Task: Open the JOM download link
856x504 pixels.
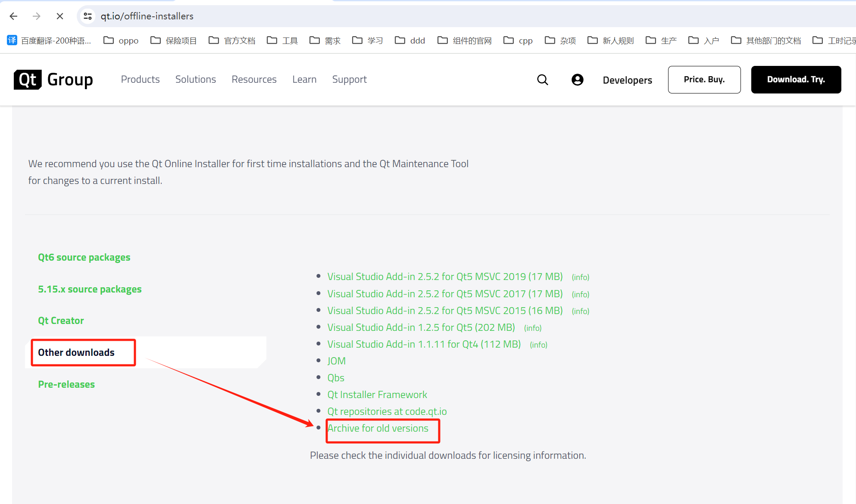Action: coord(336,361)
